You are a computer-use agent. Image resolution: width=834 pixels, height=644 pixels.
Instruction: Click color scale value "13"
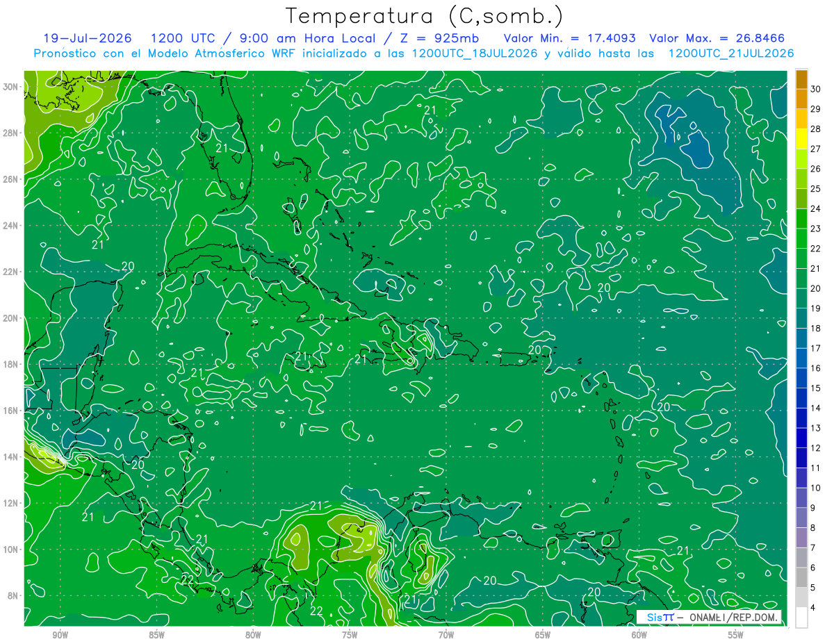[x=816, y=428]
